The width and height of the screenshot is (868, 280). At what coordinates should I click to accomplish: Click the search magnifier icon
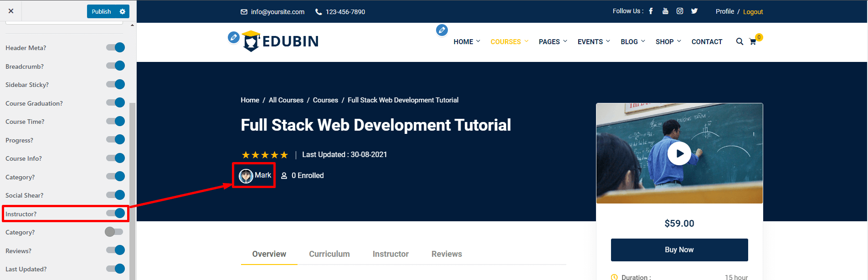740,41
